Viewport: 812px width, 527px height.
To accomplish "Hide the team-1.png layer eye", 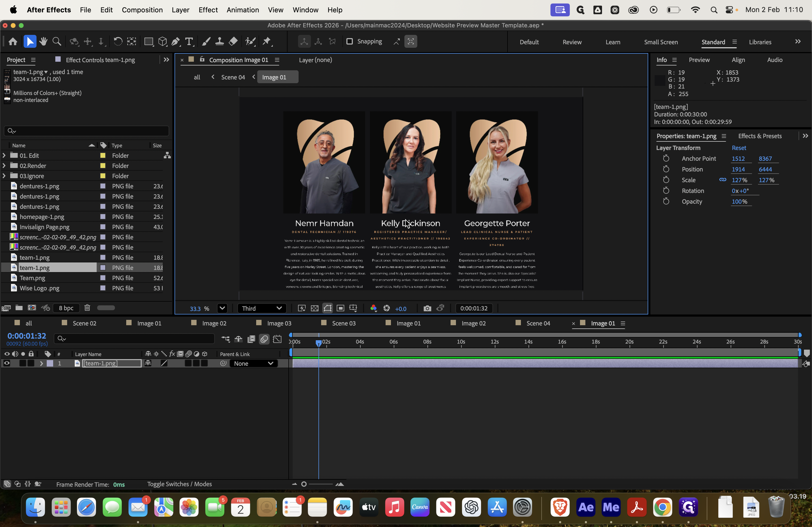I will [6, 363].
